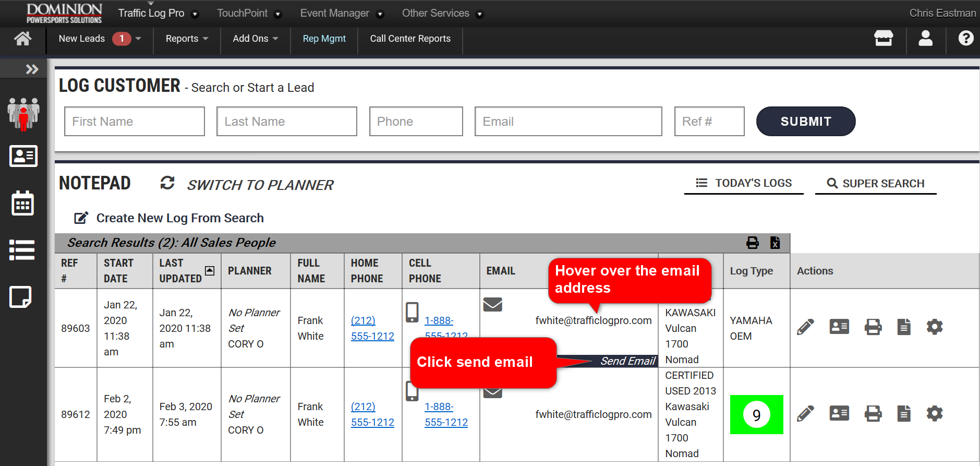Print log 89603
This screenshot has width=980, height=466.
point(873,327)
